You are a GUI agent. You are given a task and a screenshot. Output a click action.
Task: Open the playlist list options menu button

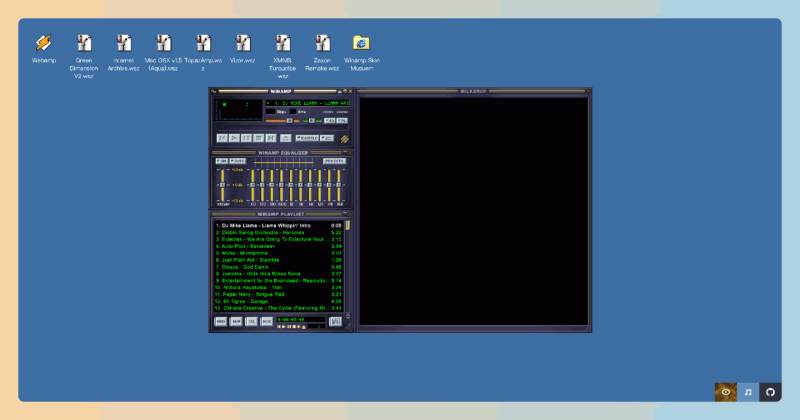335,322
